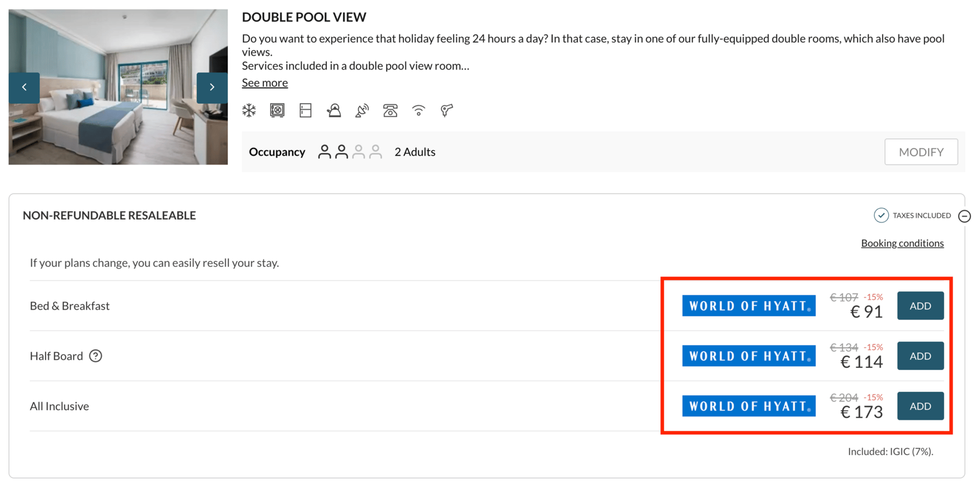Image resolution: width=980 pixels, height=486 pixels.
Task: Add the All Inclusive rate
Action: (x=920, y=406)
